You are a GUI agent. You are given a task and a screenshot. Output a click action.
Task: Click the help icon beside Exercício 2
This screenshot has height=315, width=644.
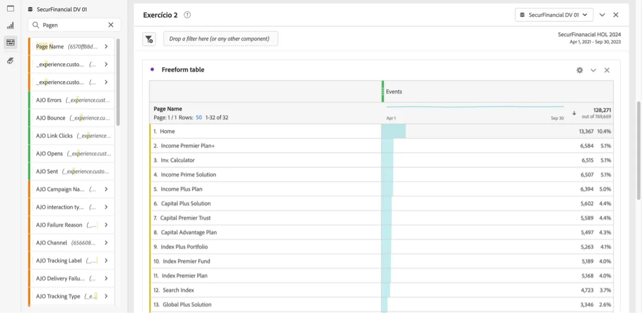point(187,15)
